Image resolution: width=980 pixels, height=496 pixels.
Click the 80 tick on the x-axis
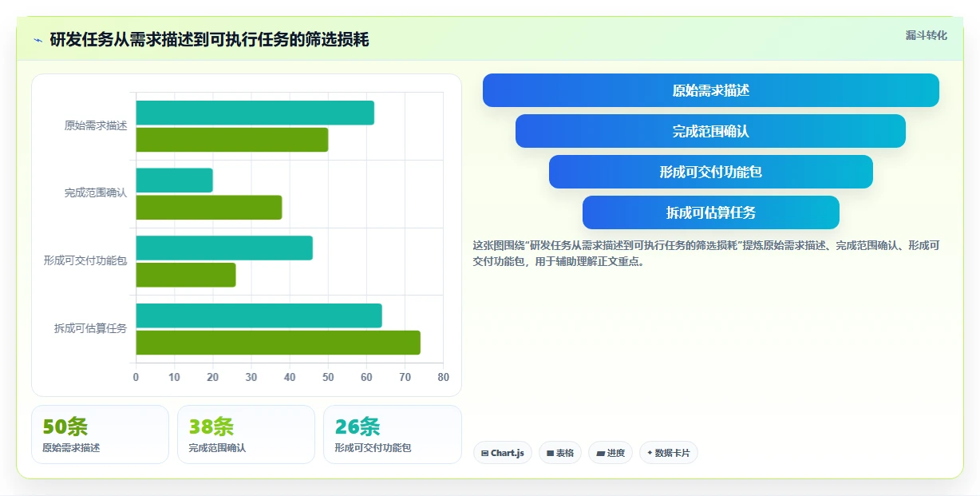(444, 378)
